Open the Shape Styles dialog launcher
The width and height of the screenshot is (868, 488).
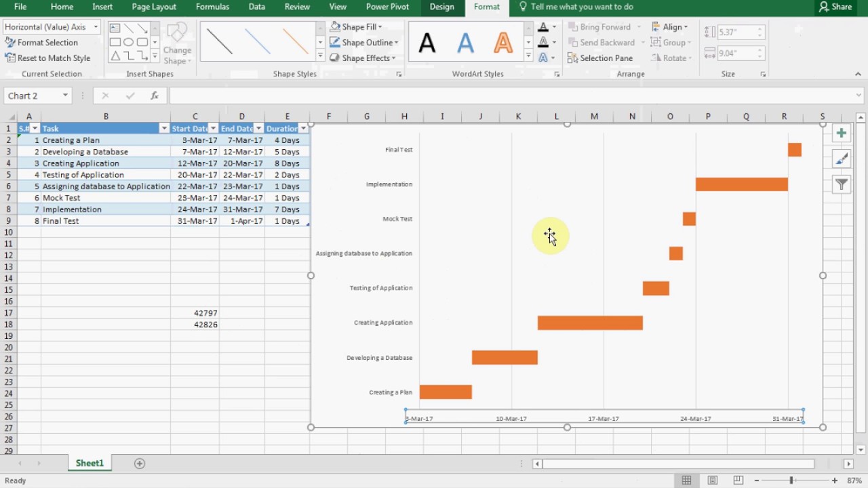point(399,74)
